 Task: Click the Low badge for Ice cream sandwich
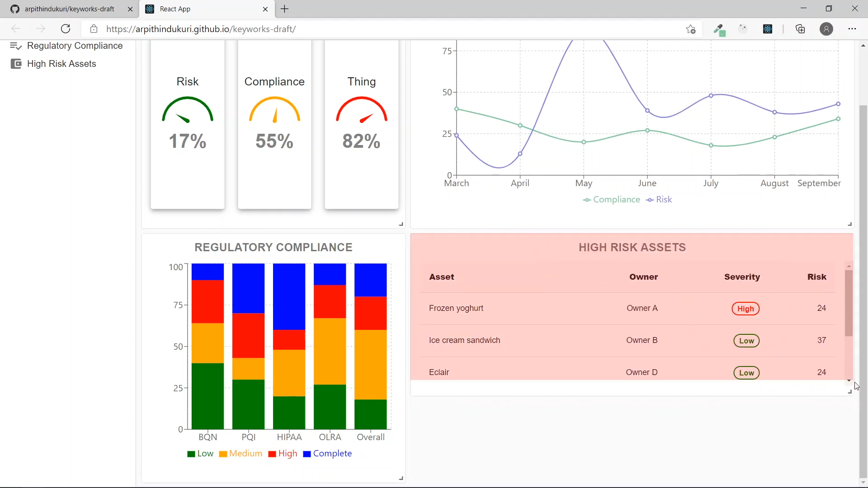tap(746, 341)
